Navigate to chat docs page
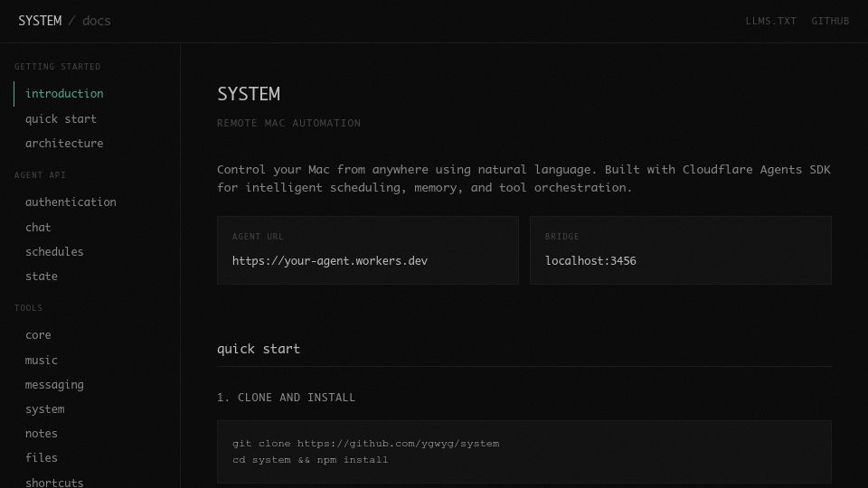The width and height of the screenshot is (868, 488). pyautogui.click(x=38, y=228)
